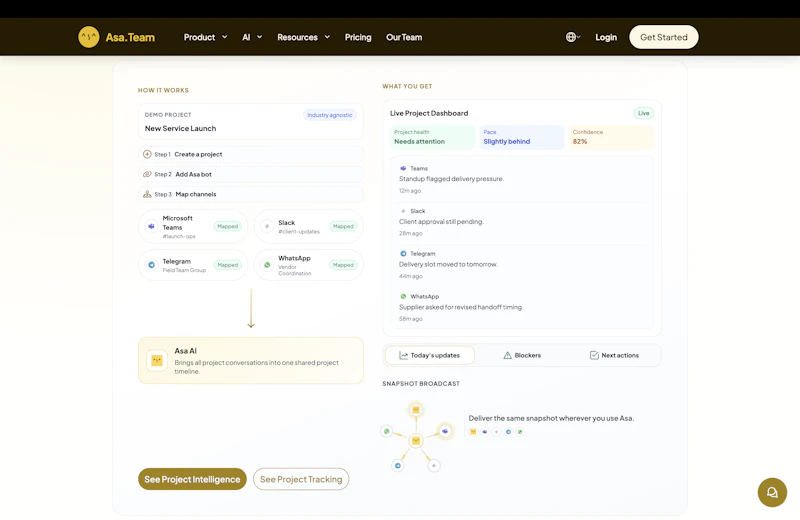800x520 pixels.
Task: Select the Today's updates tab
Action: click(430, 355)
